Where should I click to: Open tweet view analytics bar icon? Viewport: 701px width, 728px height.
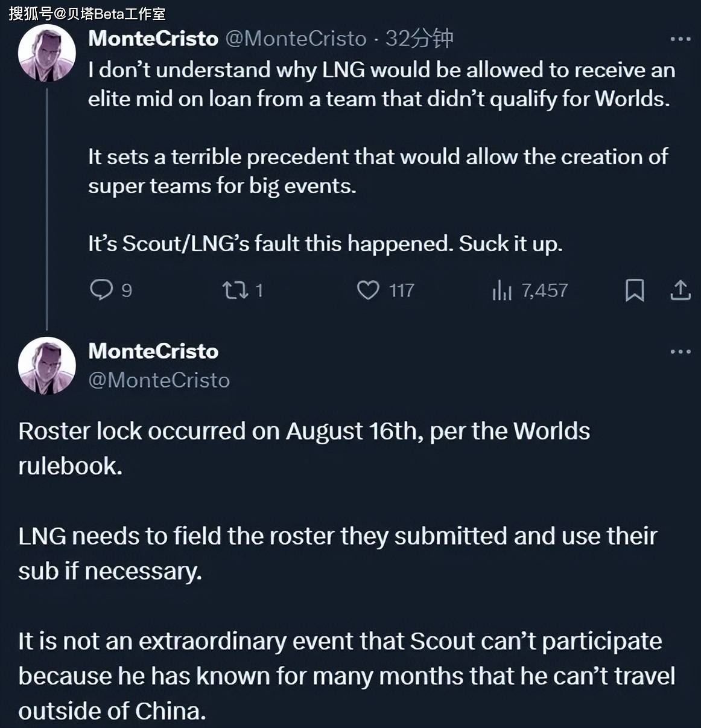pyautogui.click(x=501, y=290)
